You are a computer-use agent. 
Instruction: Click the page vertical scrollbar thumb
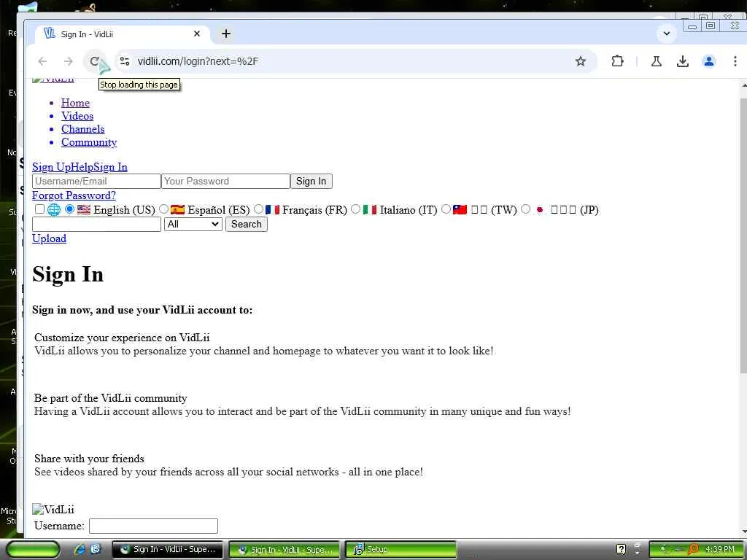743,236
